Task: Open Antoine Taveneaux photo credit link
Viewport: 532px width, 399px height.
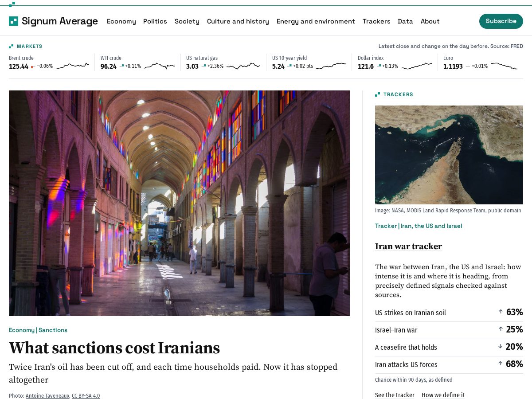Action: (47, 396)
